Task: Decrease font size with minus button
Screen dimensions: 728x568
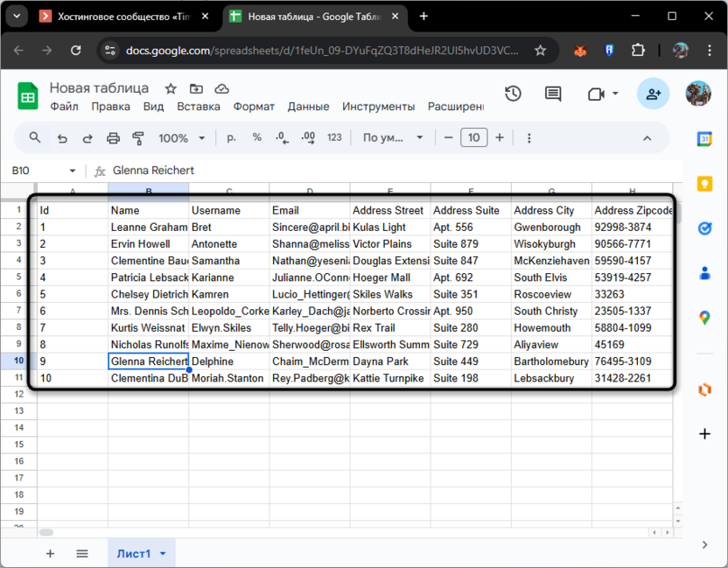Action: pyautogui.click(x=448, y=138)
